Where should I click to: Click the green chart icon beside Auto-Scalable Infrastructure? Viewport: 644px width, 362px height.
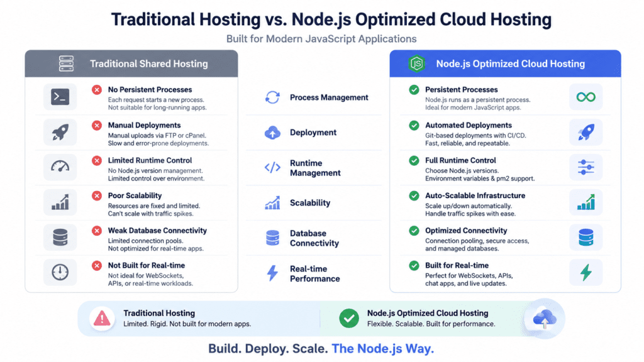586,202
